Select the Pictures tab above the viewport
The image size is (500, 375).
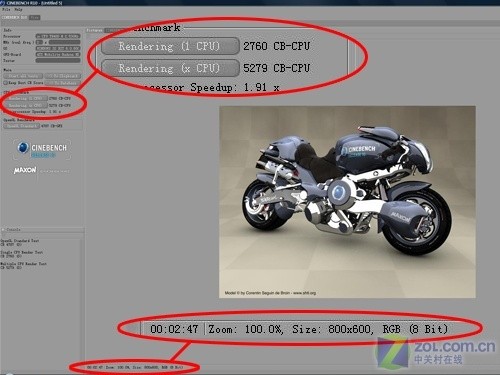click(x=95, y=30)
